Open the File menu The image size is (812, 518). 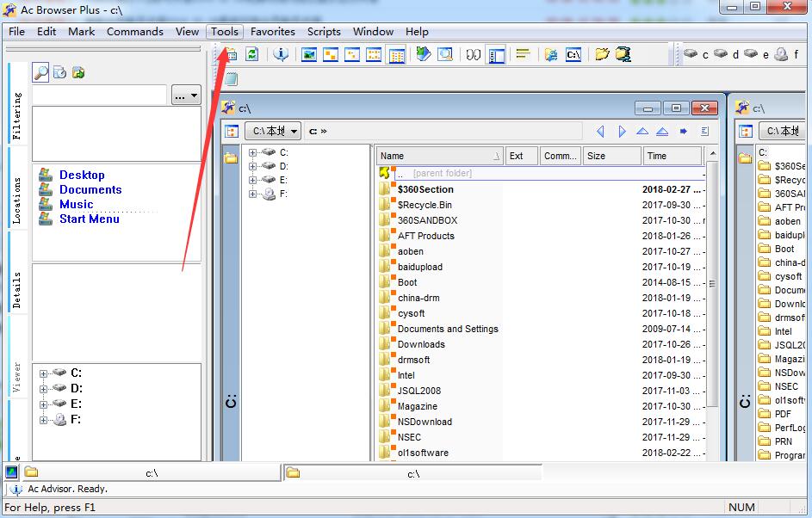[16, 32]
